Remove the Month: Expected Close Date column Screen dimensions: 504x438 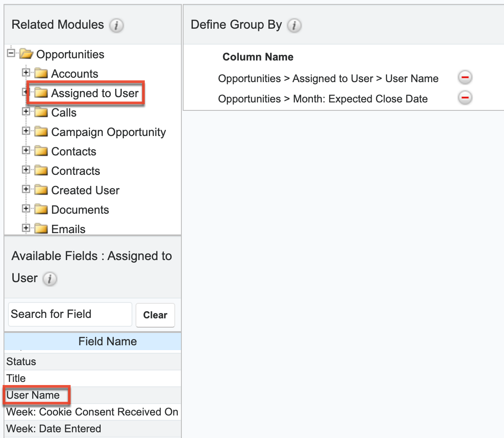[465, 98]
